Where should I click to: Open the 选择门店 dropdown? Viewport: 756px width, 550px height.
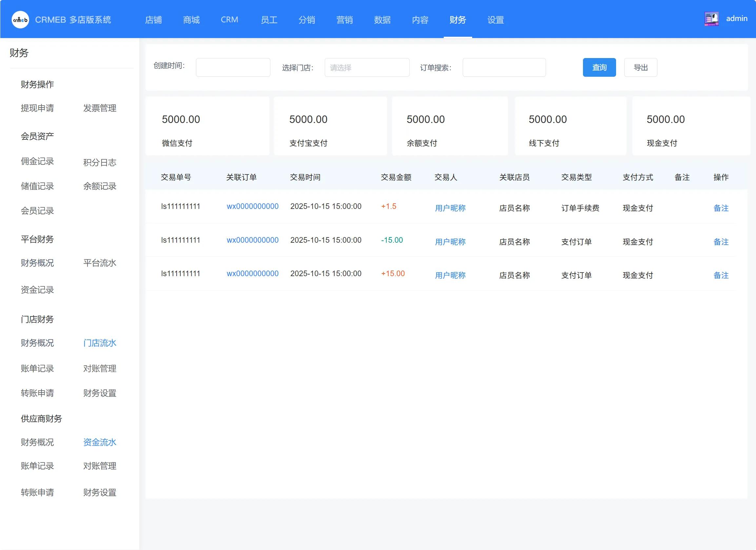click(x=367, y=68)
